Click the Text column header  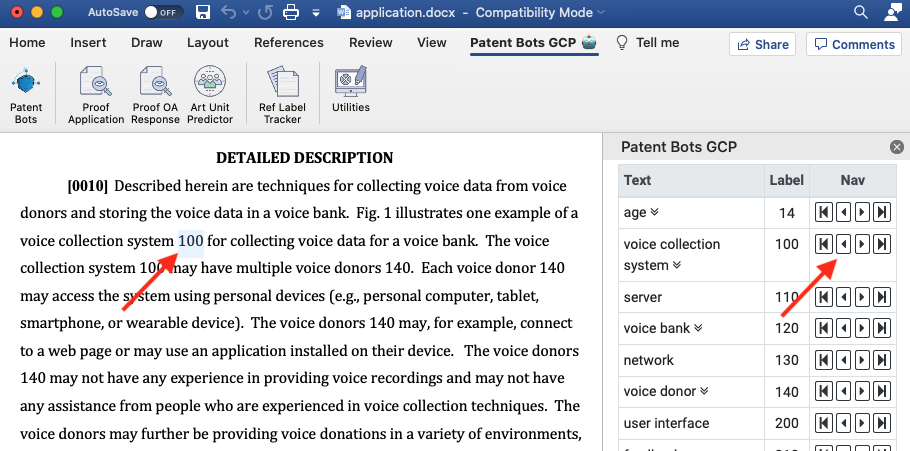click(x=691, y=180)
